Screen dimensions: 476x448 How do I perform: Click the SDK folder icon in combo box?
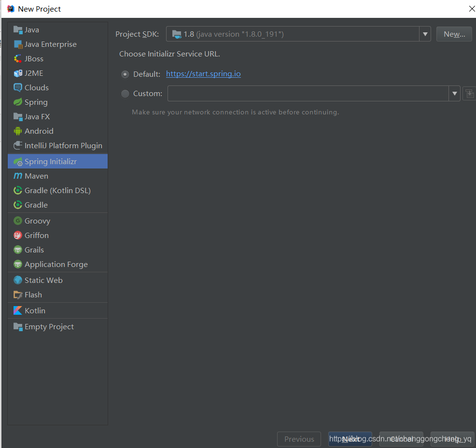point(177,34)
